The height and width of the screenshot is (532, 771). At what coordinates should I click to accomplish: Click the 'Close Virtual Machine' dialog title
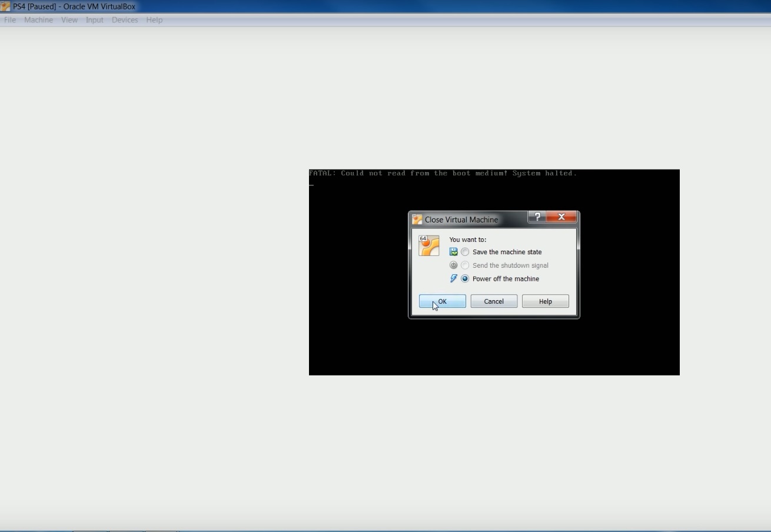click(x=461, y=220)
